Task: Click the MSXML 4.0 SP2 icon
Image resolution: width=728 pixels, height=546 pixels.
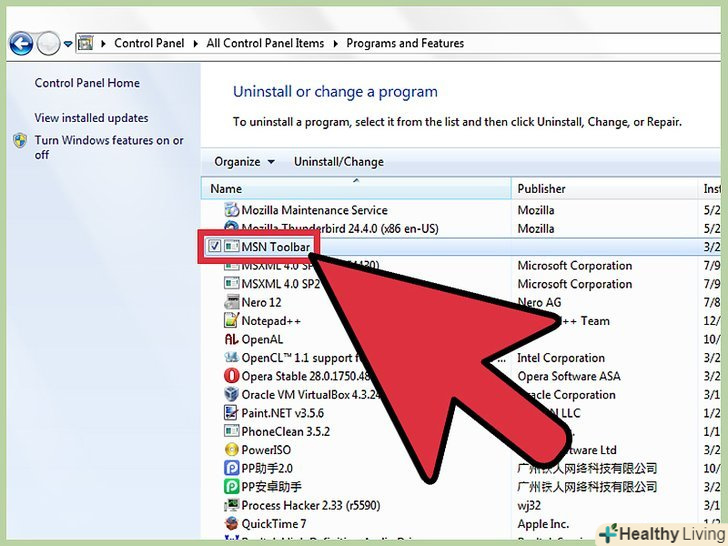Action: 231,283
